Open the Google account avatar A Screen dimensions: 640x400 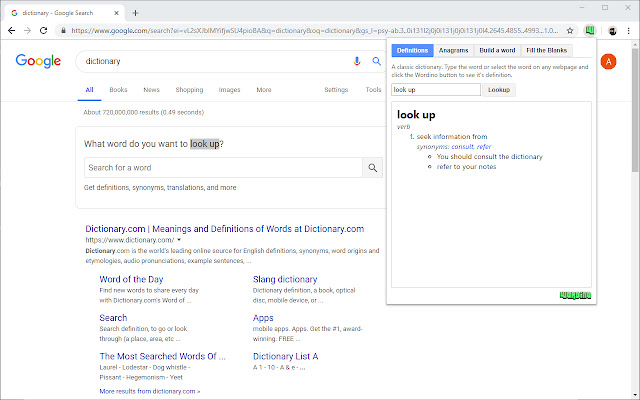(608, 62)
